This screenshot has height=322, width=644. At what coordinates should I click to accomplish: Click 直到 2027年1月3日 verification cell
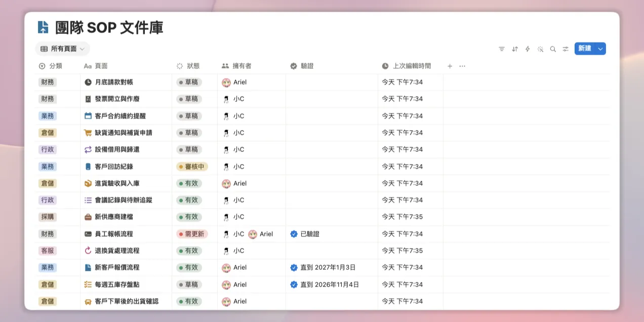323,267
